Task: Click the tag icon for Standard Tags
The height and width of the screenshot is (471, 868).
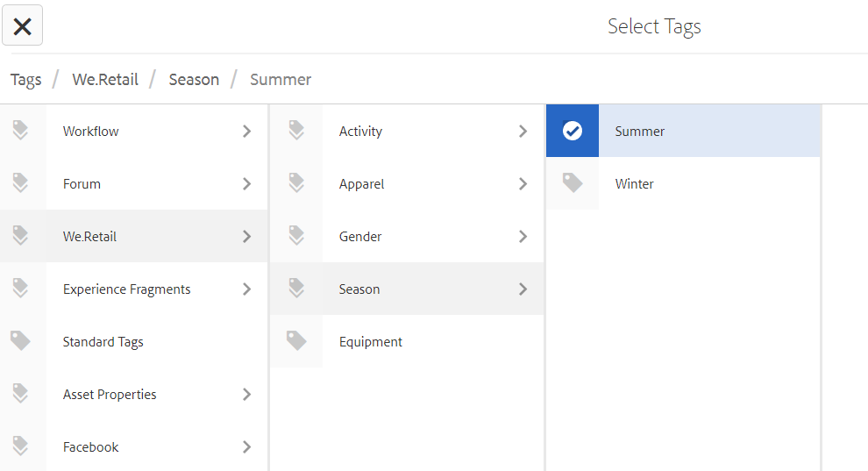Action: click(x=21, y=341)
